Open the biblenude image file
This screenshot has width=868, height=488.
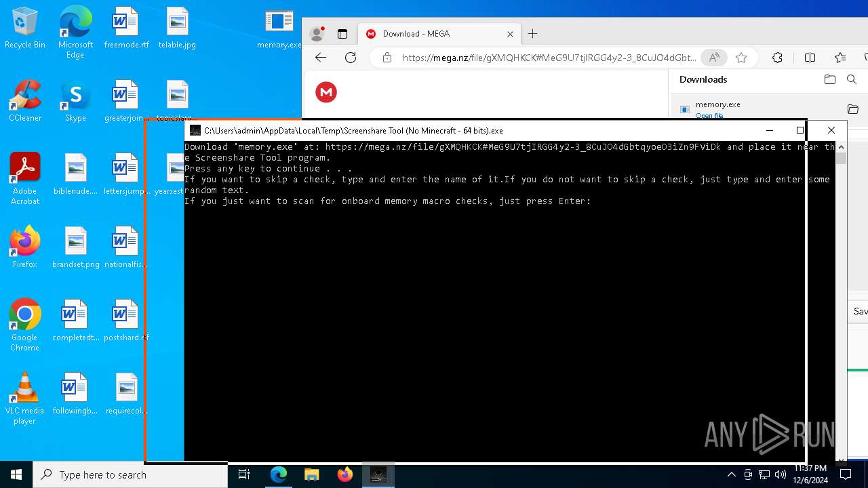tap(75, 174)
